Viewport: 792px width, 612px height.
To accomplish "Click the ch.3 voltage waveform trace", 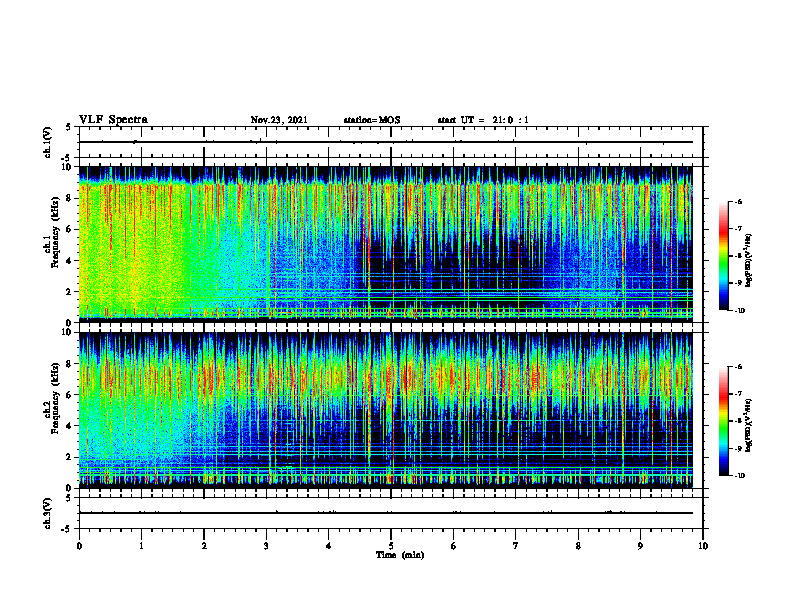I will (x=385, y=513).
